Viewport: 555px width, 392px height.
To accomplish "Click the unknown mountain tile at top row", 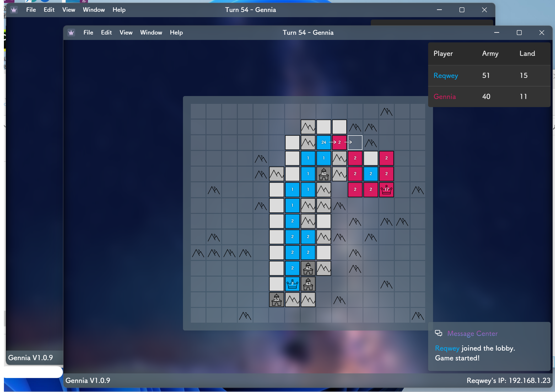I will [x=386, y=112].
